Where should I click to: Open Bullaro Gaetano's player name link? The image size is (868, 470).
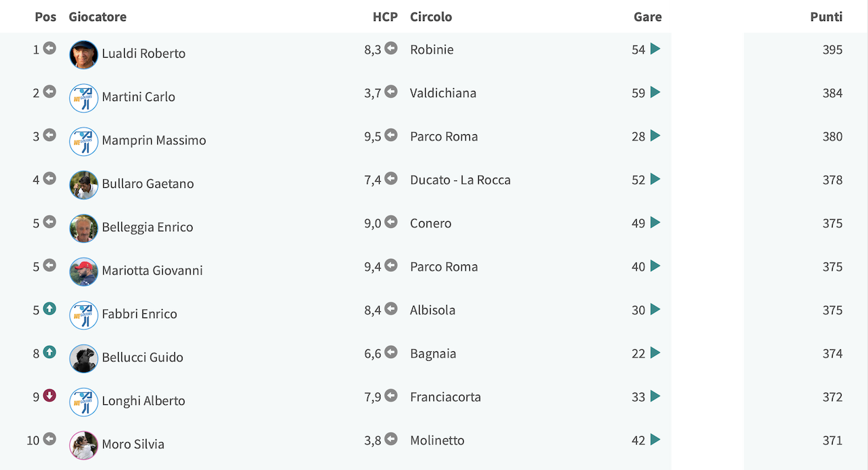point(148,184)
